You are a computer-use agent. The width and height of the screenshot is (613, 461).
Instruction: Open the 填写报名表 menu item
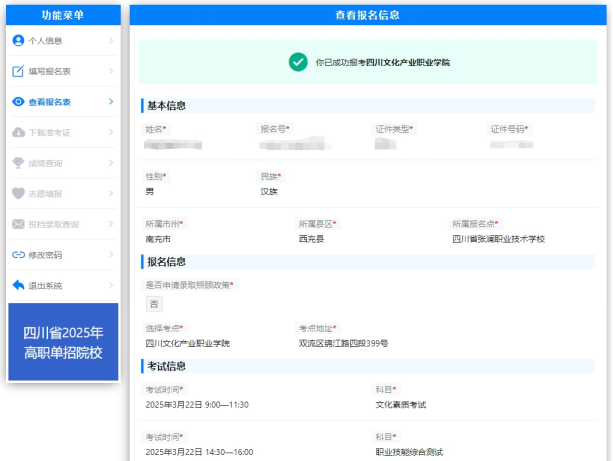(x=63, y=71)
